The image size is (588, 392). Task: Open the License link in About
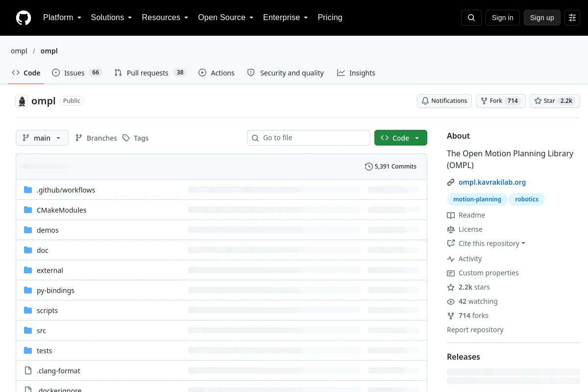465,229
